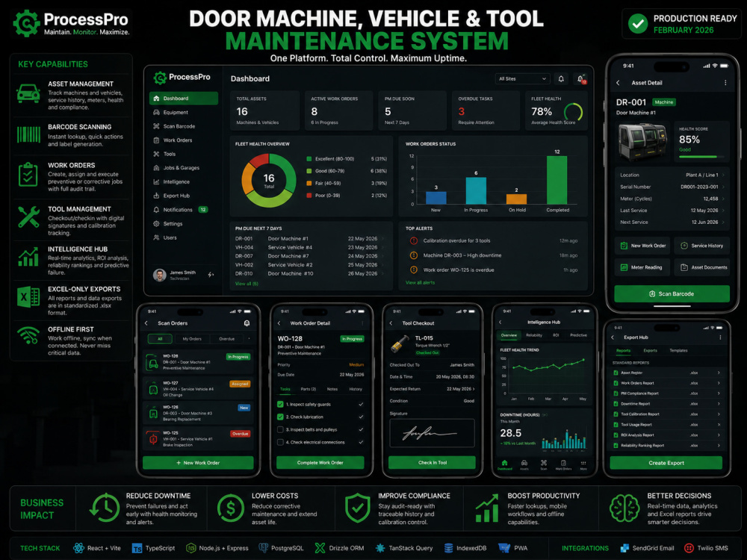This screenshot has height=560, width=747.
Task: Click the Intelligence chart icon in sidebar
Action: [x=156, y=181]
